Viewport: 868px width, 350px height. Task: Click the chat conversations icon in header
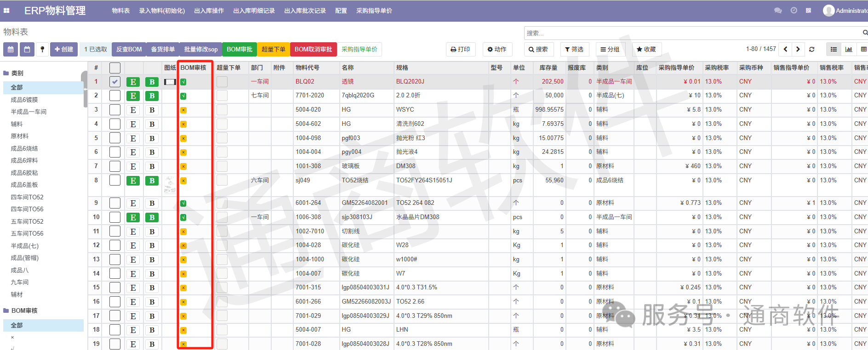tap(778, 11)
